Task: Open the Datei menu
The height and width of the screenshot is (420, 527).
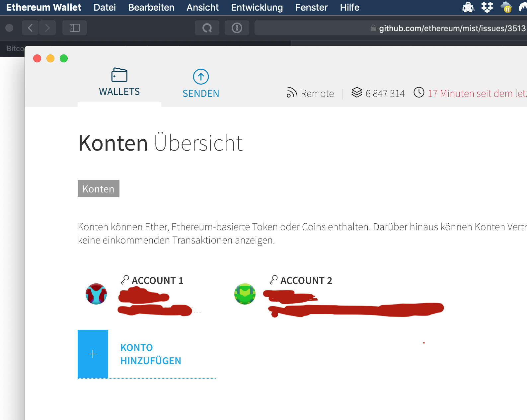Action: pos(105,7)
